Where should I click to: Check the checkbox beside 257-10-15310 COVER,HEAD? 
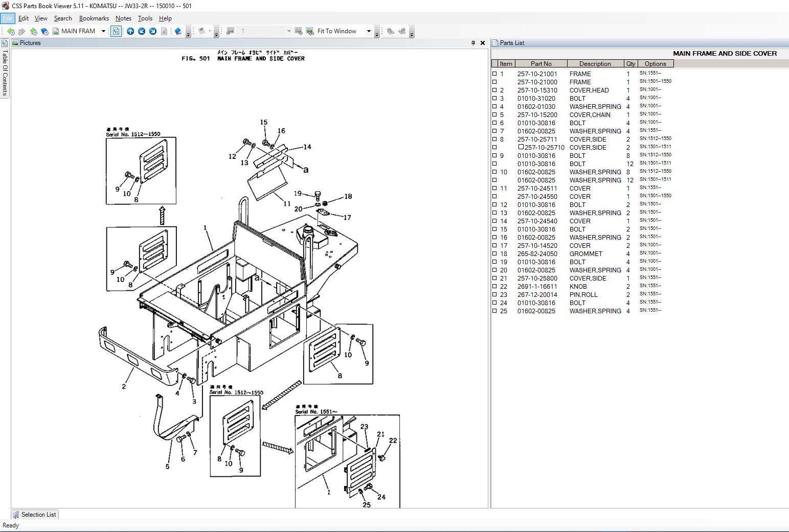(x=494, y=90)
